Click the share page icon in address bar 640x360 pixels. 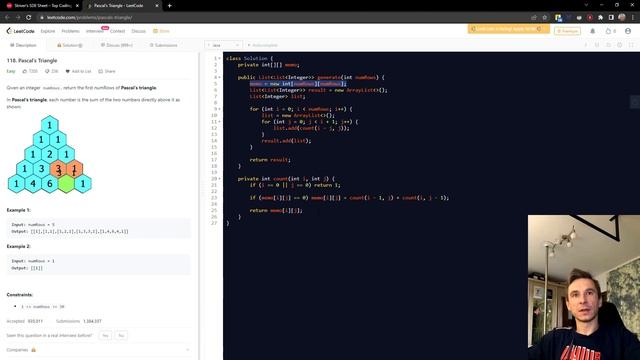533,18
